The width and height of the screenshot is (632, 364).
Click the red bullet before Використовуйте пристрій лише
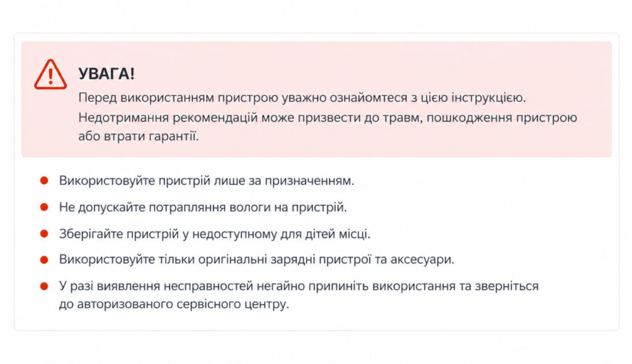(x=44, y=181)
